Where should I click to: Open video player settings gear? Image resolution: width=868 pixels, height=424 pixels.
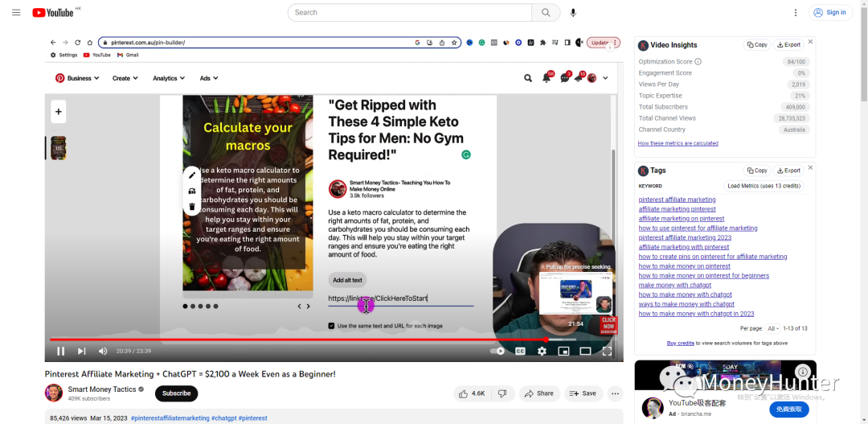542,351
